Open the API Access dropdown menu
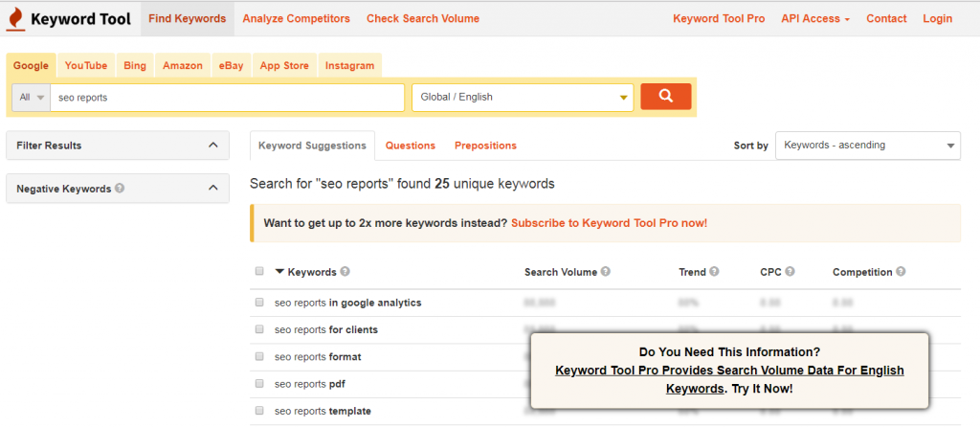The image size is (980, 428). point(815,19)
